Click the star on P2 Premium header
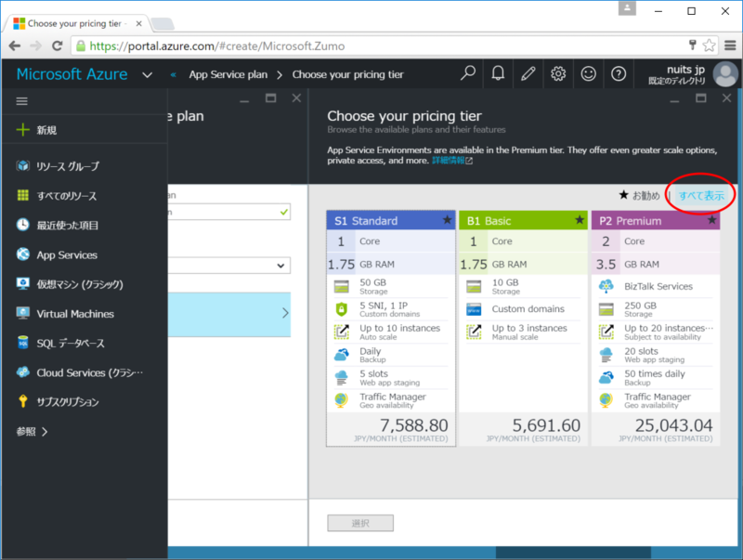Screen dimensions: 743x560 [x=711, y=220]
